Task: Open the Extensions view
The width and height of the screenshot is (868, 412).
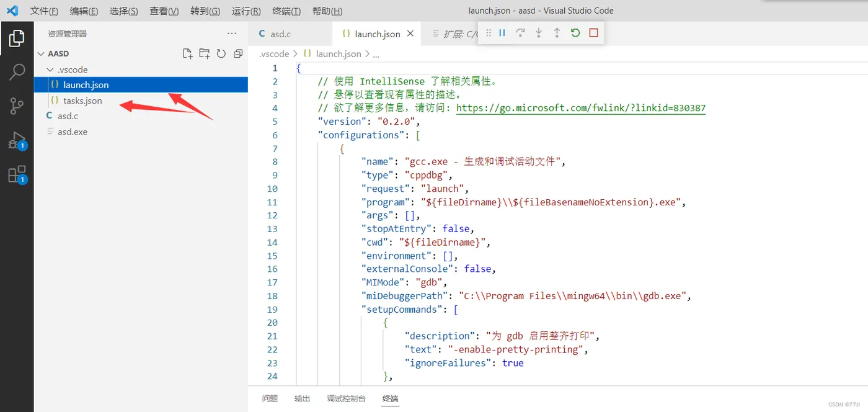Action: coord(17,174)
